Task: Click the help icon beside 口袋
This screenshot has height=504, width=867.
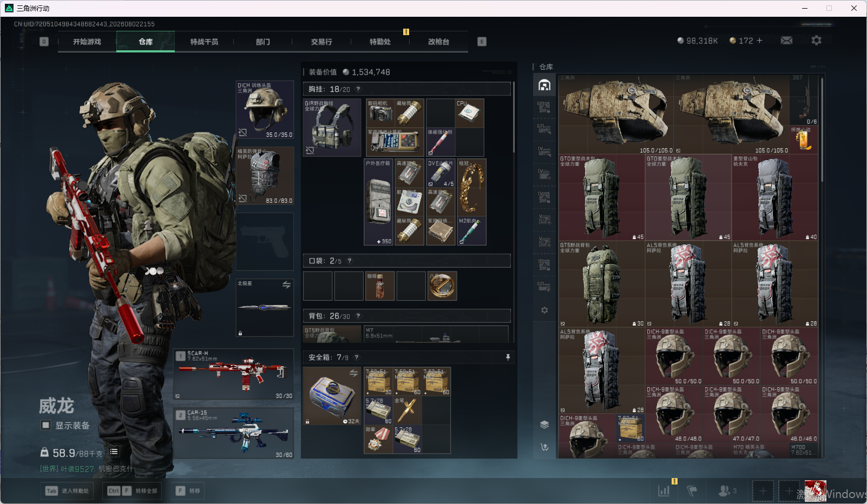Action: pos(349,261)
